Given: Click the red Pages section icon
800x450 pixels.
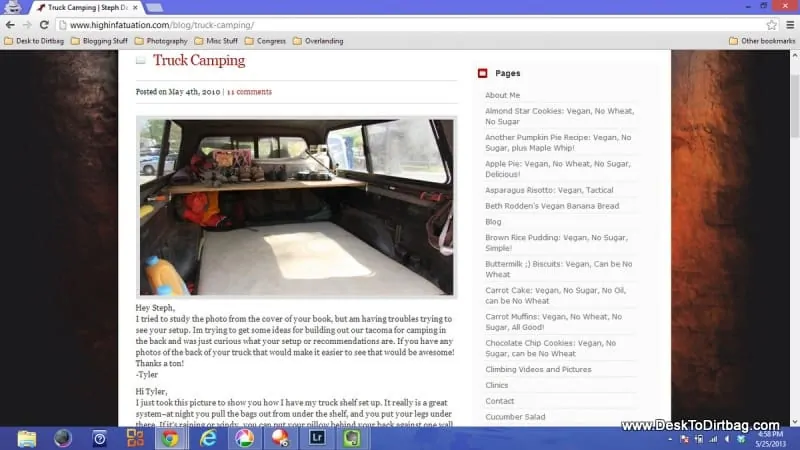Looking at the screenshot, I should pos(483,73).
